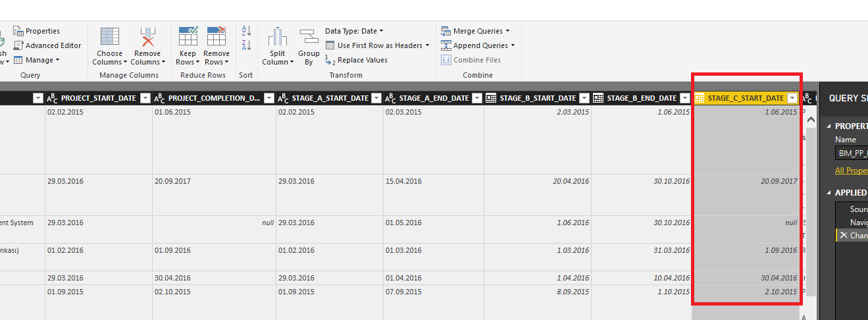Click the query Name input field
This screenshot has width=868, height=320.
point(852,153)
